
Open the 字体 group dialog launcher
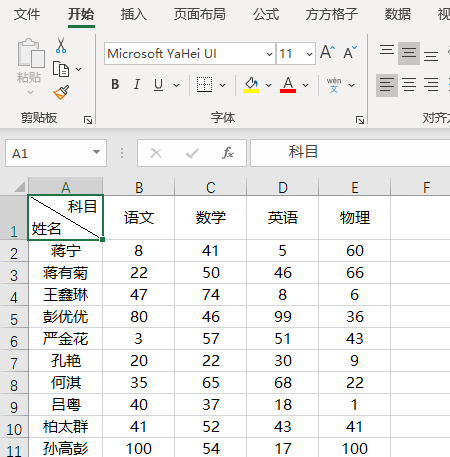tap(360, 120)
